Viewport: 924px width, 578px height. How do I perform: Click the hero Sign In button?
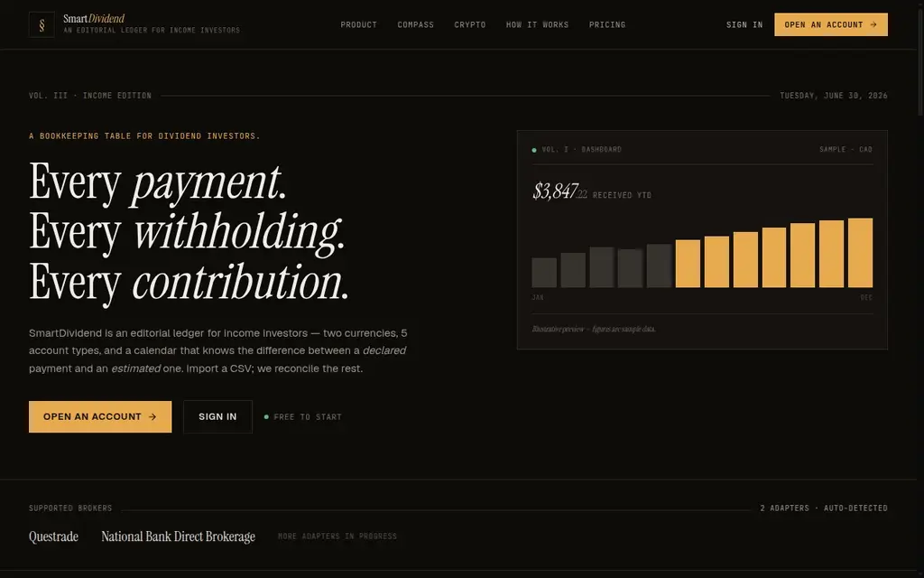coord(217,416)
